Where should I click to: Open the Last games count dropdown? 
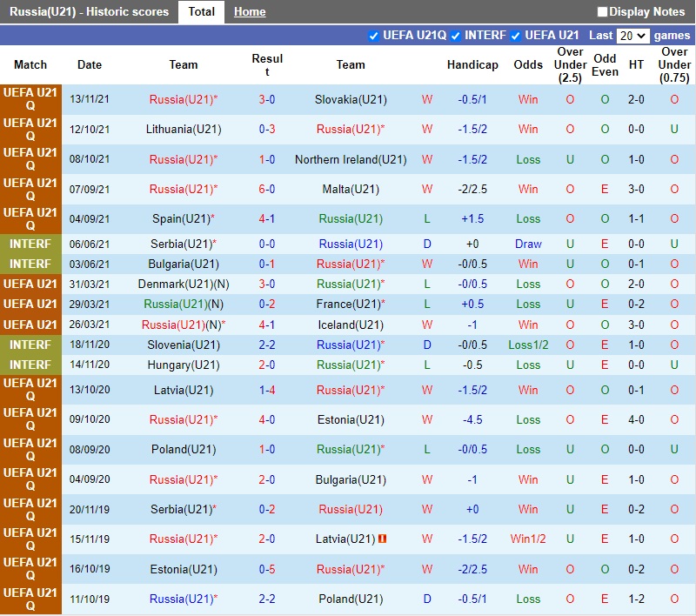coord(632,36)
